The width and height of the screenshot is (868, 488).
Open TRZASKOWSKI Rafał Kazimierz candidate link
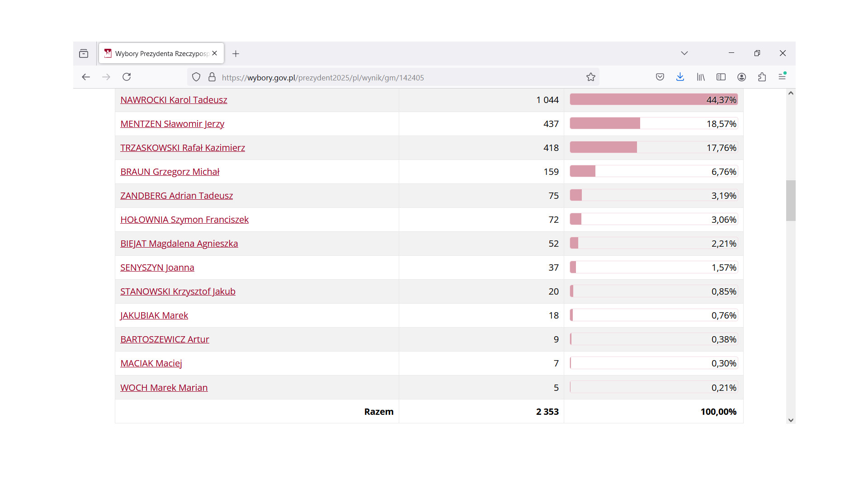coord(183,148)
